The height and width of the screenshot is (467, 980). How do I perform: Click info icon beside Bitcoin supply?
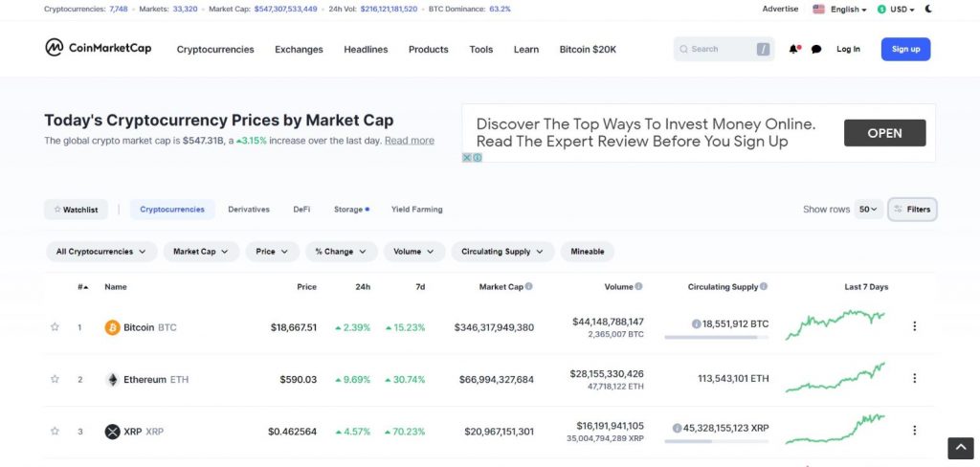pyautogui.click(x=697, y=323)
